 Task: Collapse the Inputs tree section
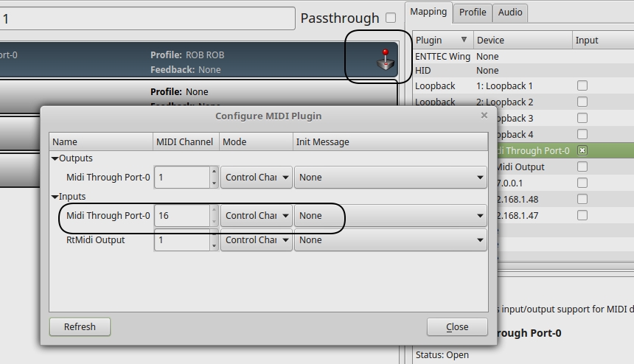[55, 197]
